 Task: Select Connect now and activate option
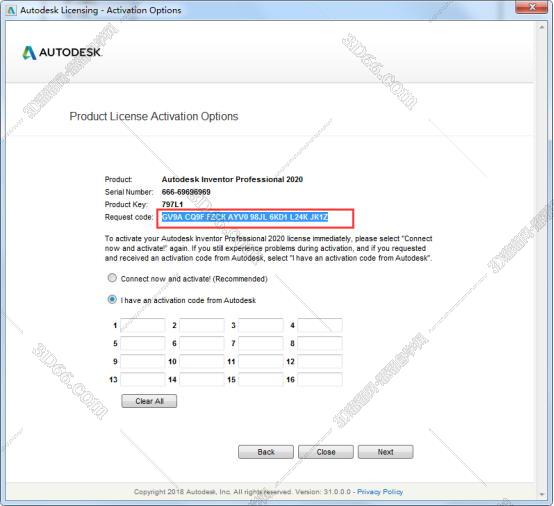112,278
